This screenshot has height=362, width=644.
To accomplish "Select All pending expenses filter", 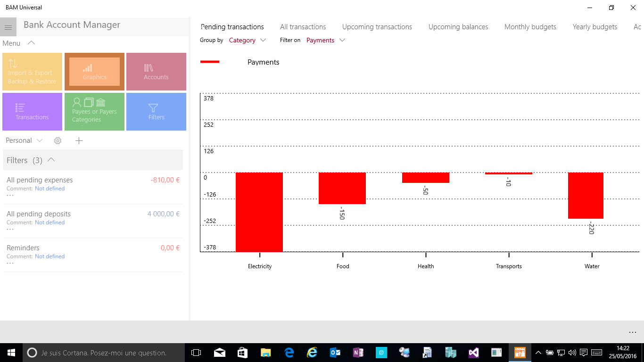I will (x=93, y=187).
